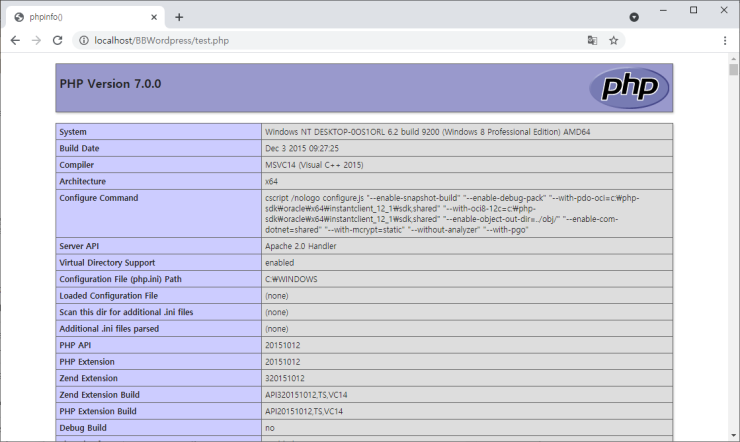
Task: Bookmark this page with the star
Action: pyautogui.click(x=614, y=41)
